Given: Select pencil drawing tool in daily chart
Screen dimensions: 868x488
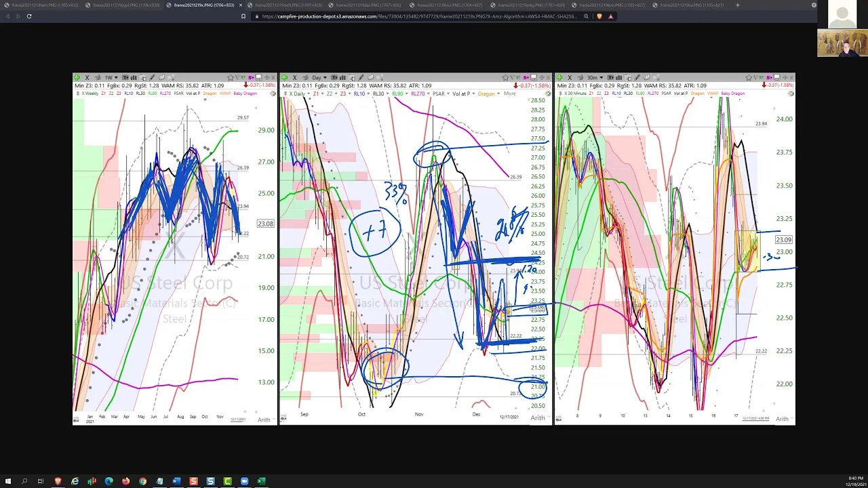Looking at the screenshot, I should click(361, 77).
